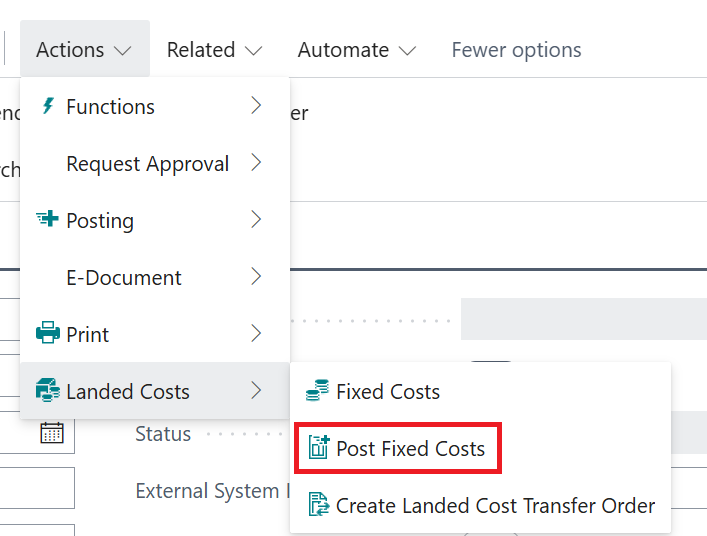Choose Create Landed Cost Transfer Order
The width and height of the screenshot is (707, 536).
pyautogui.click(x=495, y=505)
